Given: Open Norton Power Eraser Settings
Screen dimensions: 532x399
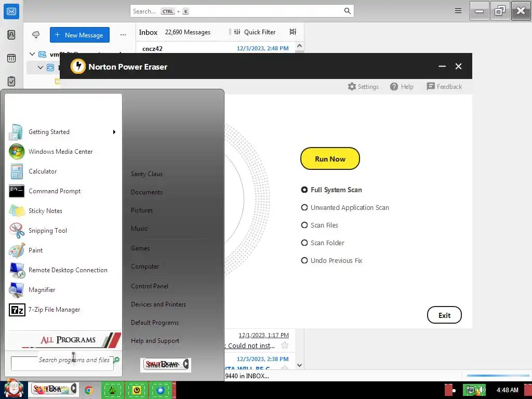Looking at the screenshot, I should click(x=363, y=87).
